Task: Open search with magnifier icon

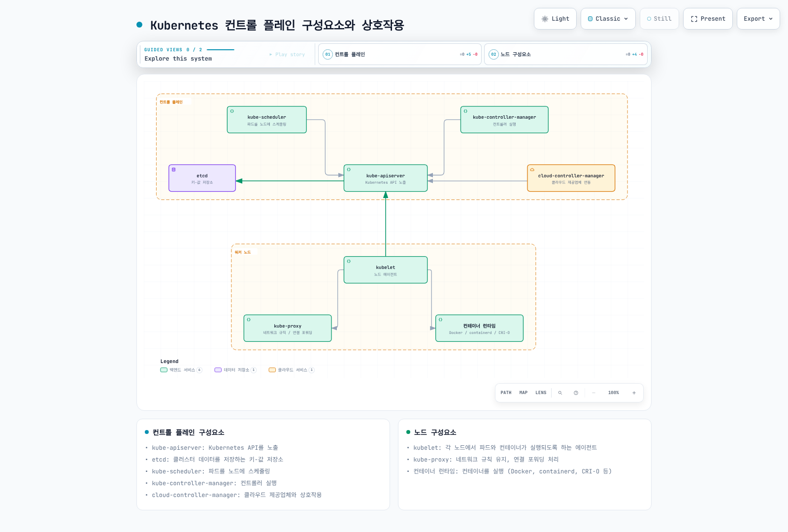Action: [x=560, y=393]
